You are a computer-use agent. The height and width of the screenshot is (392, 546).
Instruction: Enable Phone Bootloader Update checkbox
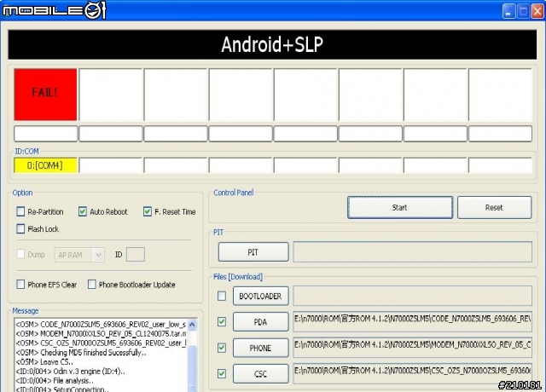91,285
